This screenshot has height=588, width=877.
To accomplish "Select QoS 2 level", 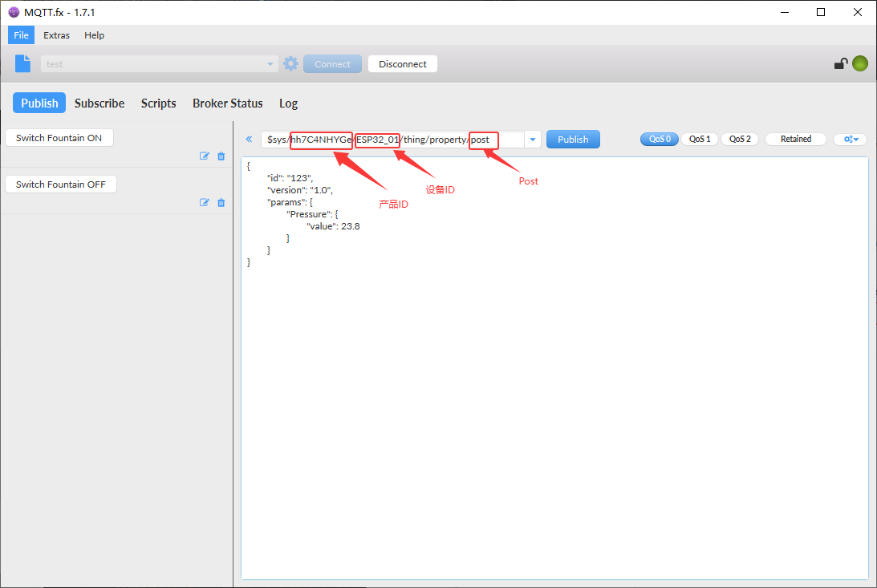I will [x=740, y=139].
